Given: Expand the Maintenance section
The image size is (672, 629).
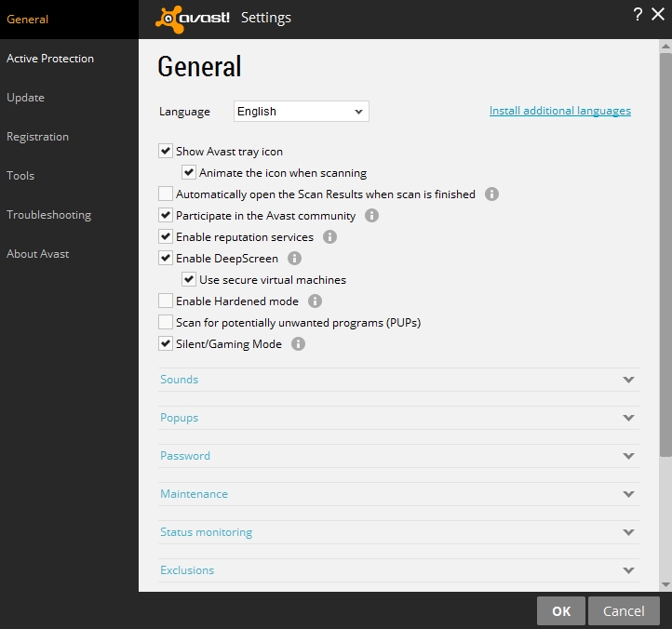Looking at the screenshot, I should (398, 494).
